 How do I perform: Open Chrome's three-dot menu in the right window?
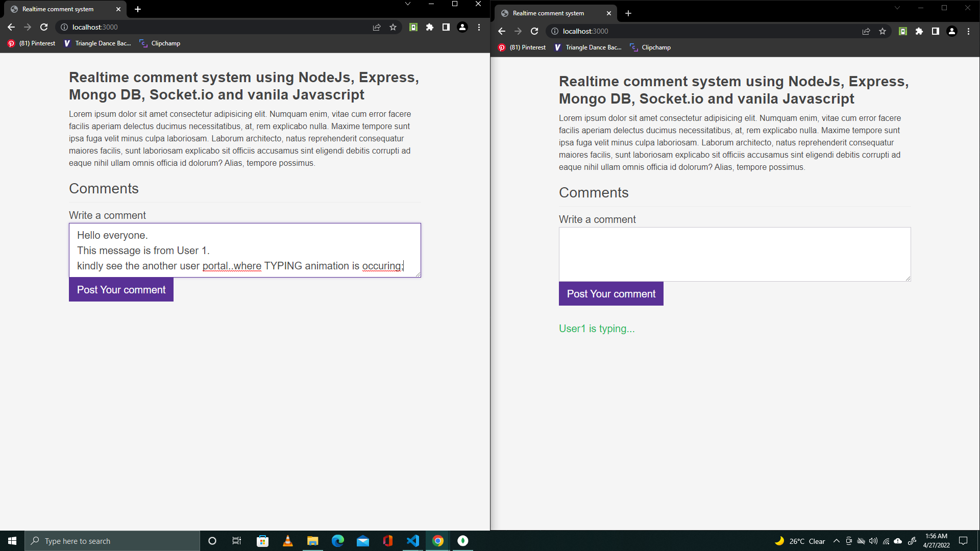969,31
